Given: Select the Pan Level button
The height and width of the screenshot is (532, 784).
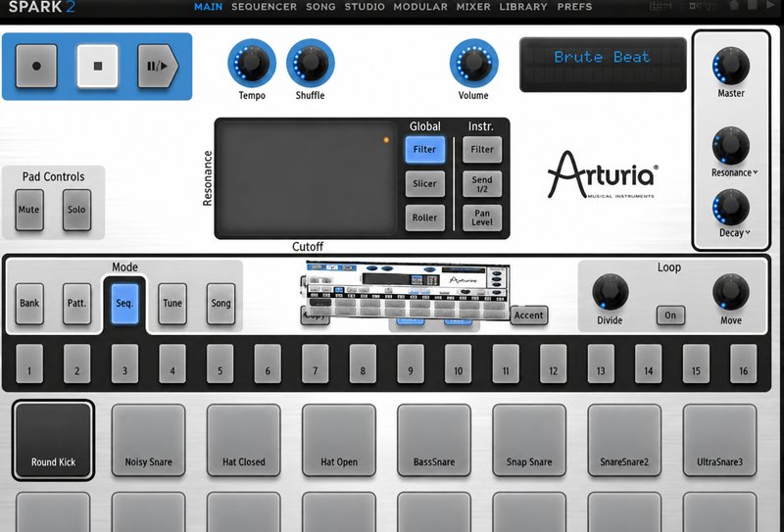Looking at the screenshot, I should (482, 218).
